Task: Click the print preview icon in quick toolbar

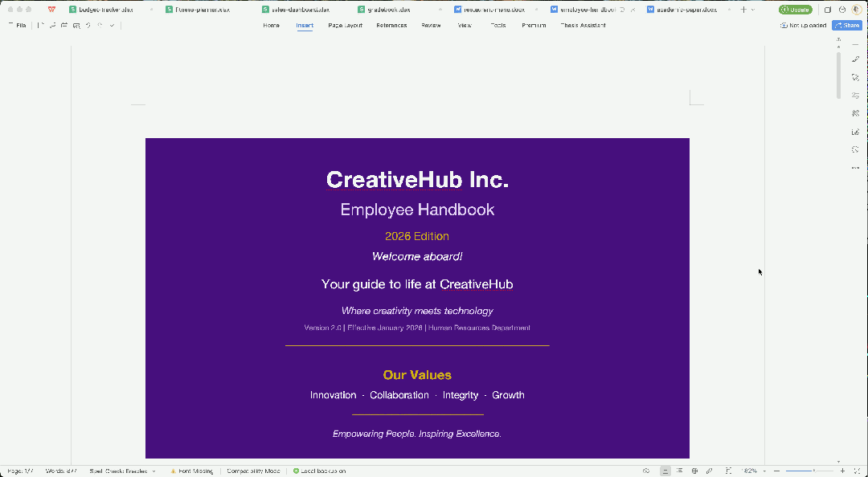Action: pos(76,26)
